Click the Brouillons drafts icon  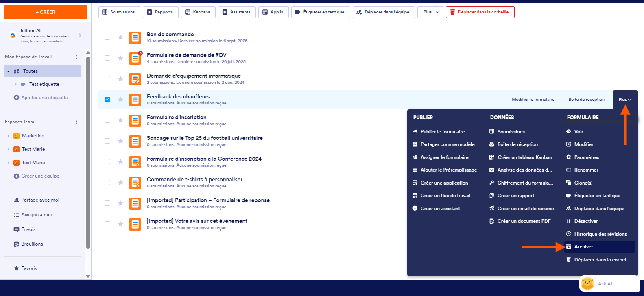16,244
